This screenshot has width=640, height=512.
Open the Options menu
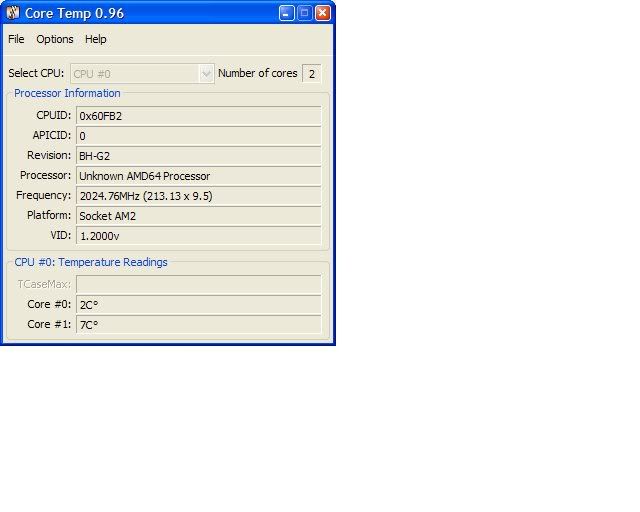click(55, 39)
